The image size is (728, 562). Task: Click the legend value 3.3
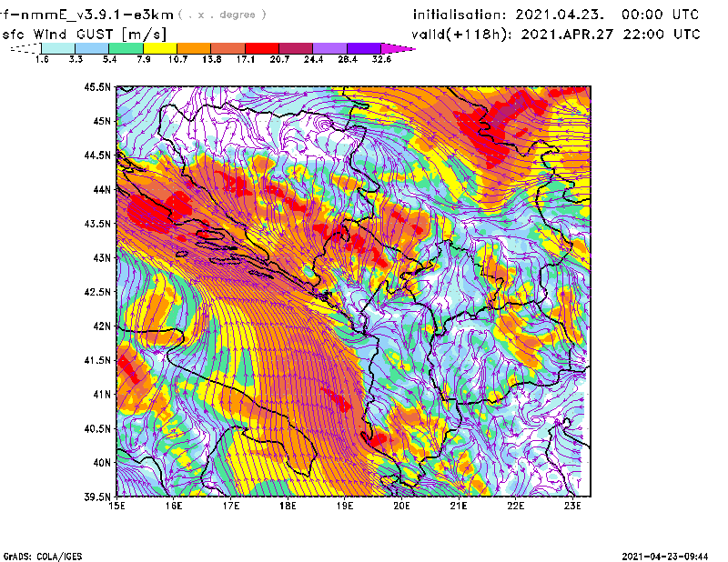[76, 59]
